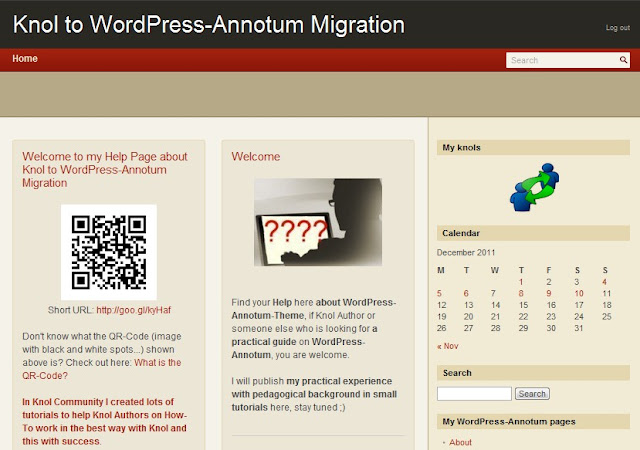Screen dimensions: 640x450
Task: Open the QR code image
Action: (109, 252)
